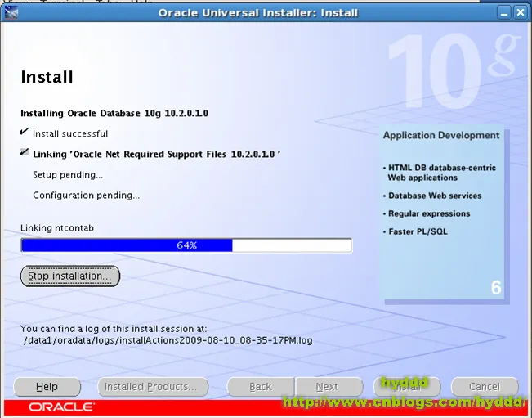
Task: Click the slide number 6 in panel
Action: (496, 288)
